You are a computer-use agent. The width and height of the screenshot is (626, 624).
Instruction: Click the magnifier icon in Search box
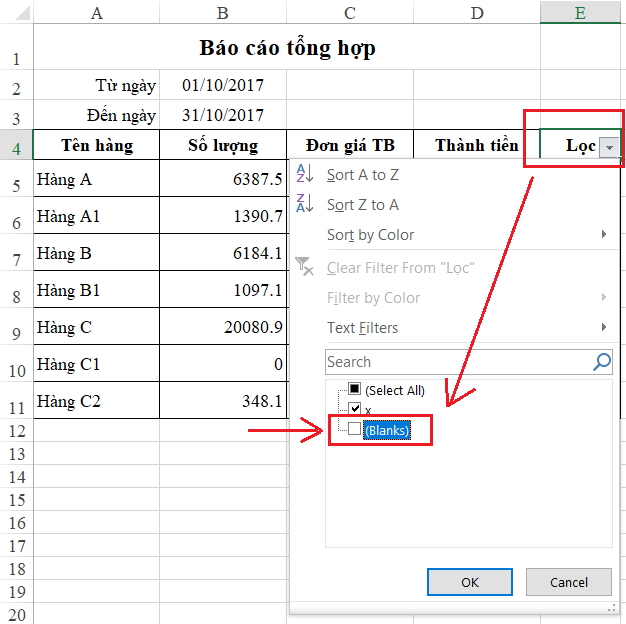click(601, 362)
